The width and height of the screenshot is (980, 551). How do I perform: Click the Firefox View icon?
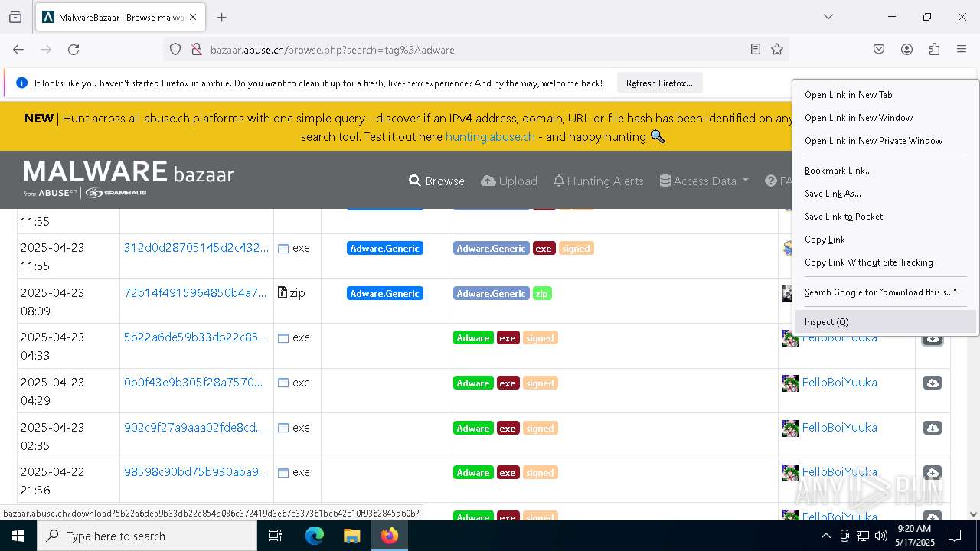tap(15, 17)
